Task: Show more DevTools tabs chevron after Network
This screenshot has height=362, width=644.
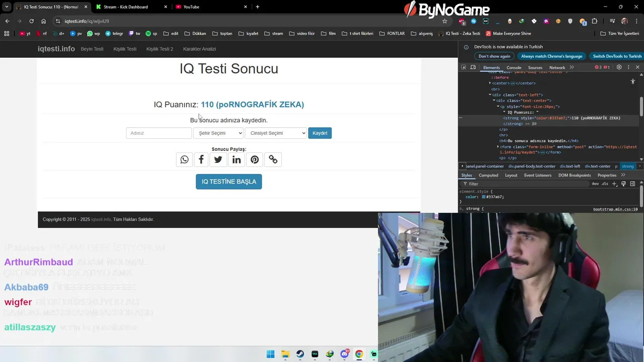Action: (572, 67)
